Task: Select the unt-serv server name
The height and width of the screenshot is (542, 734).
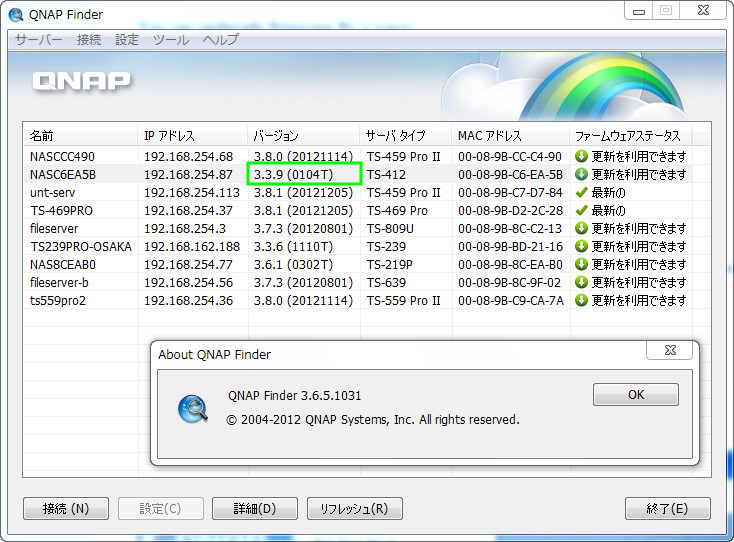Action: coord(52,192)
